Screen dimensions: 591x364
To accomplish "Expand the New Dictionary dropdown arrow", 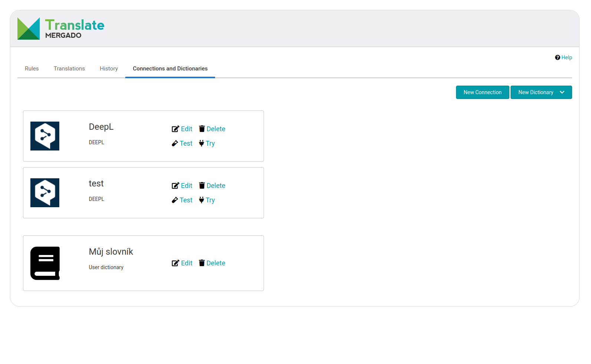I will (562, 92).
